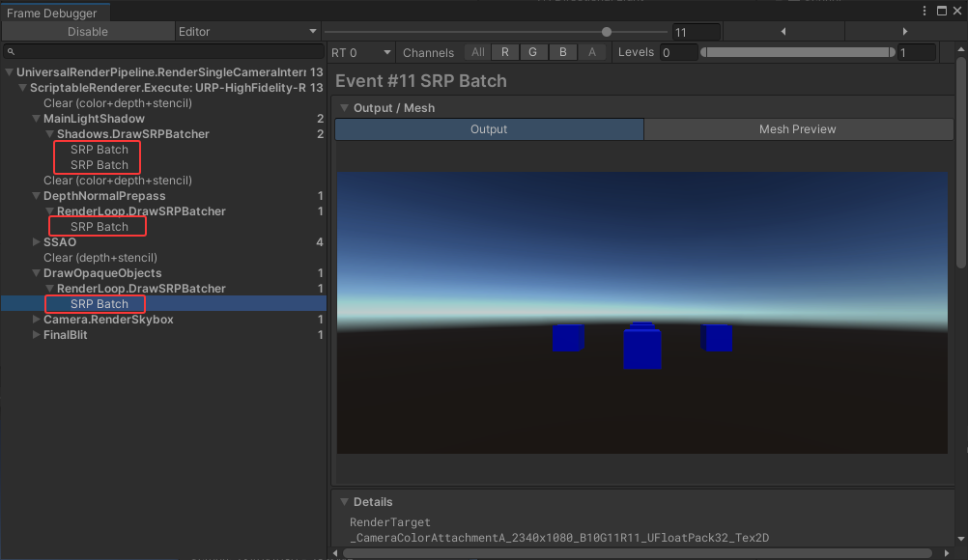Click the event number field showing 11

(x=696, y=32)
